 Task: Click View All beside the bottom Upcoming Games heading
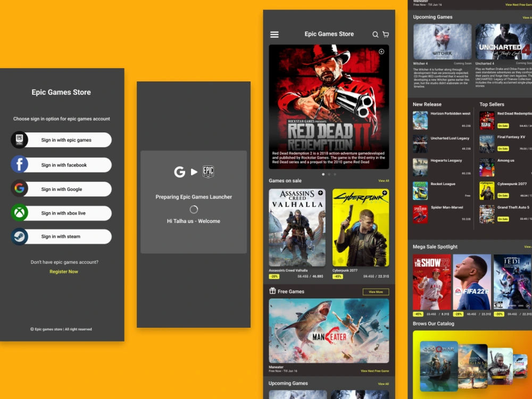384,384
